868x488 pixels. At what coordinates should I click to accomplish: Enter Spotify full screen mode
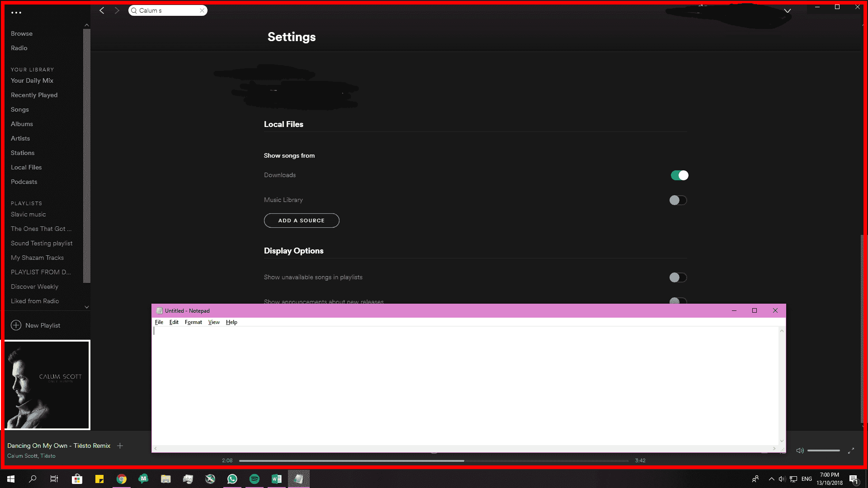pos(851,450)
